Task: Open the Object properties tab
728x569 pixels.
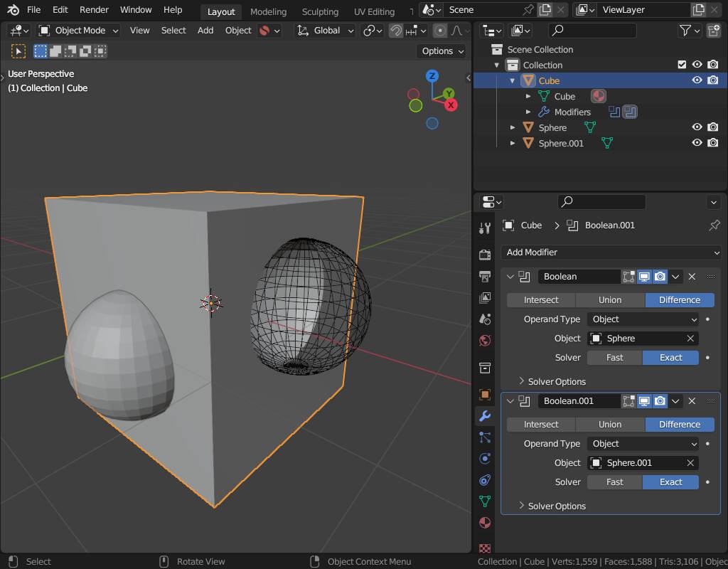Action: 485,394
